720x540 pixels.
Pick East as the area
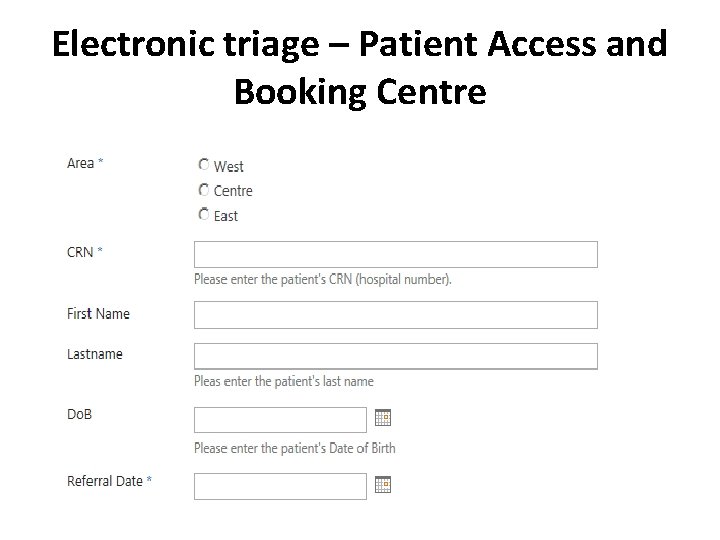pos(204,214)
